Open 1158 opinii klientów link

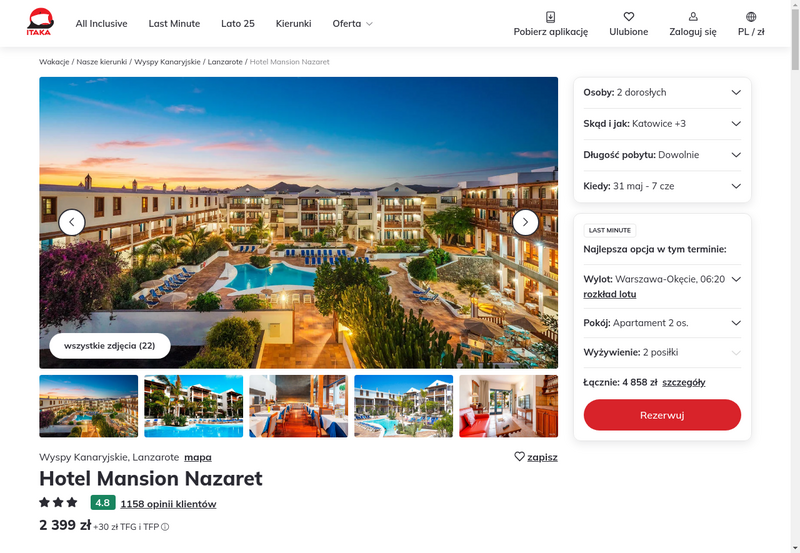(x=168, y=504)
